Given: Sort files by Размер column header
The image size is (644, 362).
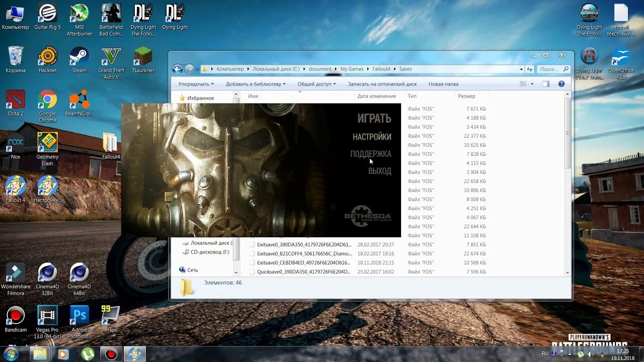Looking at the screenshot, I should click(466, 96).
